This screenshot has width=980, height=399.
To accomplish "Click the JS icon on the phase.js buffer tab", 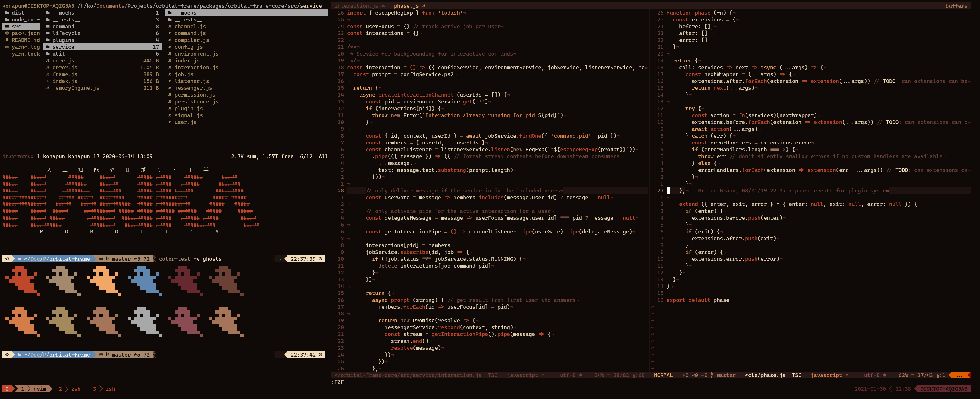I will coord(424,6).
